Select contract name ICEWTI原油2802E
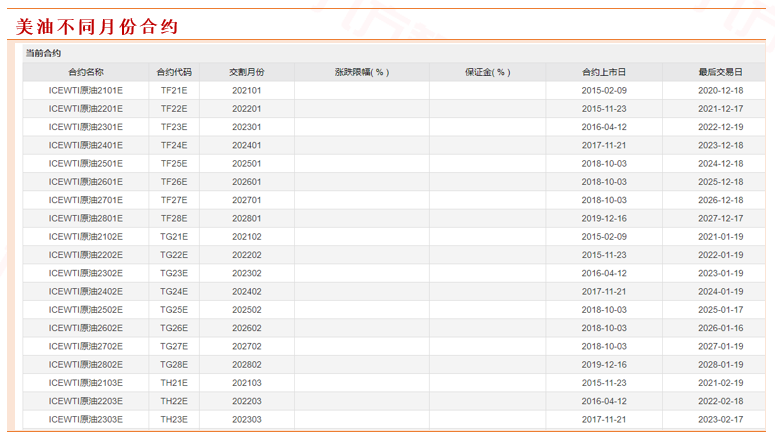Viewport: 775px width, 440px height. (x=86, y=365)
